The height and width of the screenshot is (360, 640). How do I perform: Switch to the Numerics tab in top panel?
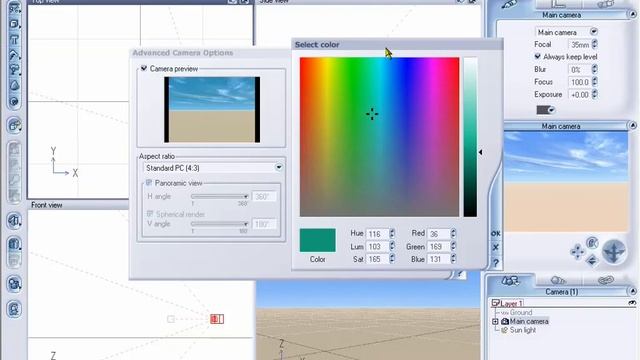(x=559, y=4)
